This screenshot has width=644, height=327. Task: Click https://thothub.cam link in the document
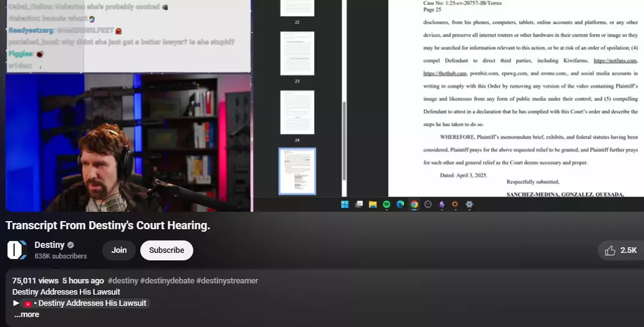pos(445,73)
